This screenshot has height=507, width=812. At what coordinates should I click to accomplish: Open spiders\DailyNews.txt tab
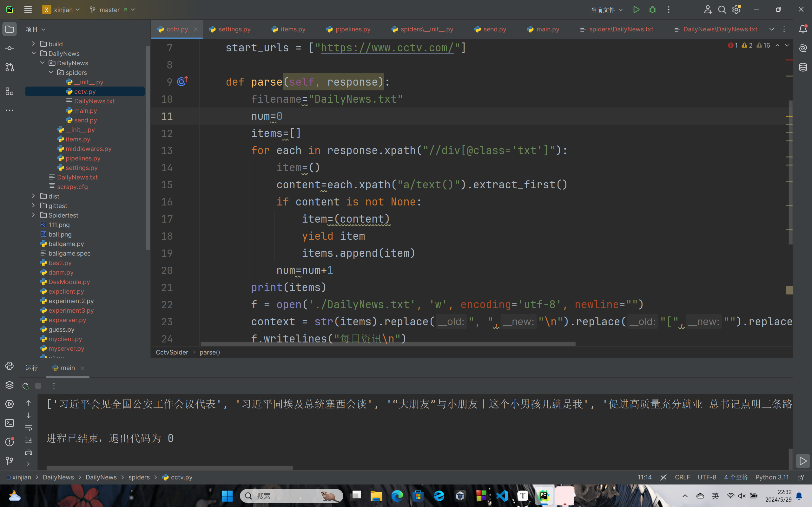point(617,29)
